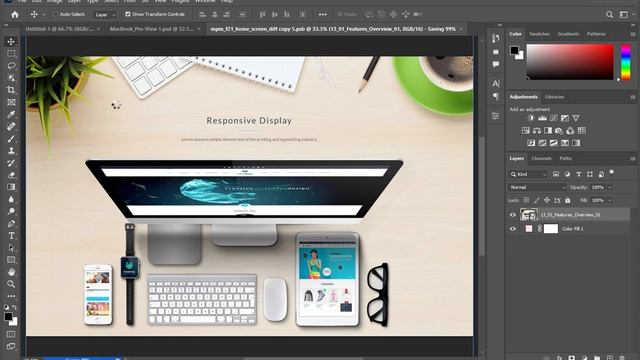Click the Color Fill 1 layer mask thumbnail

coord(551,229)
